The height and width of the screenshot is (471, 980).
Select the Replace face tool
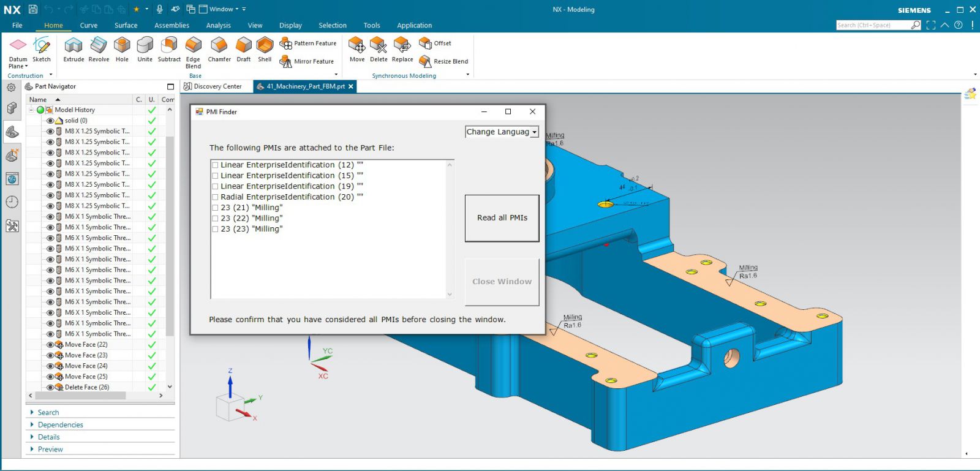[x=402, y=49]
